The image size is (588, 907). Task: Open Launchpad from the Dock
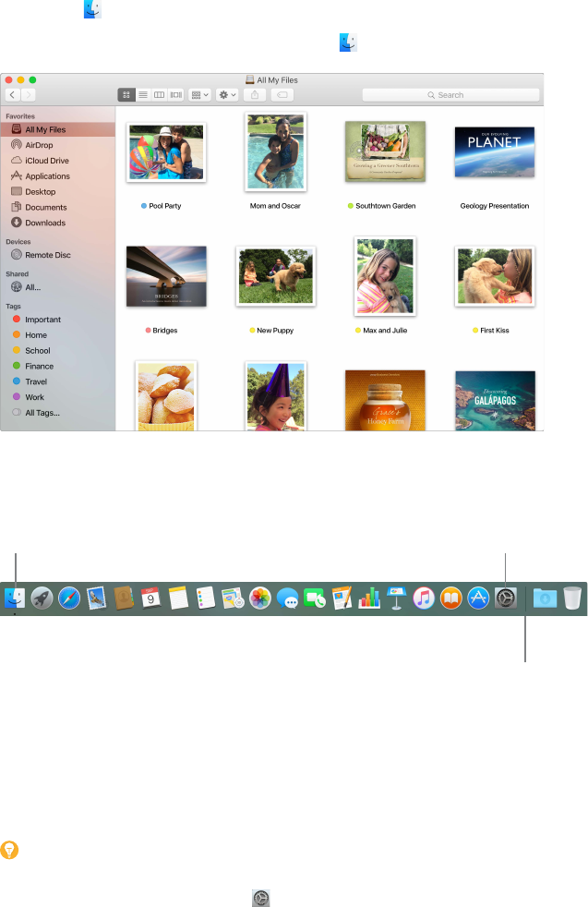pos(42,599)
